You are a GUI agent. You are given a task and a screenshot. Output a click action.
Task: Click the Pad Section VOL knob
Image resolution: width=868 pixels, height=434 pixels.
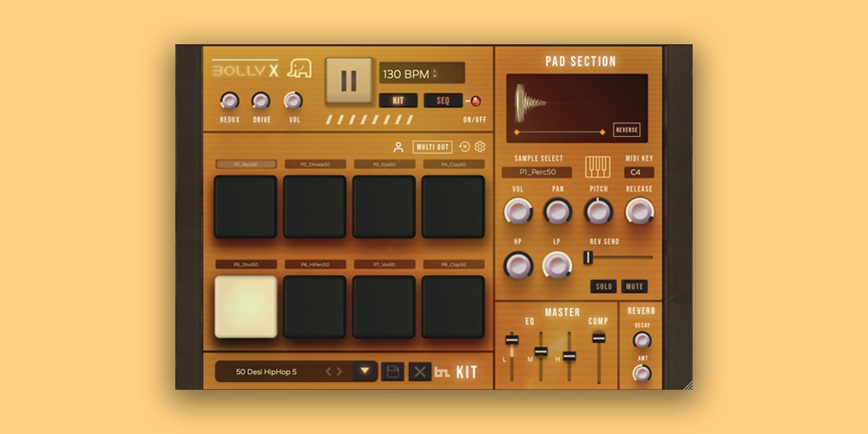click(518, 211)
